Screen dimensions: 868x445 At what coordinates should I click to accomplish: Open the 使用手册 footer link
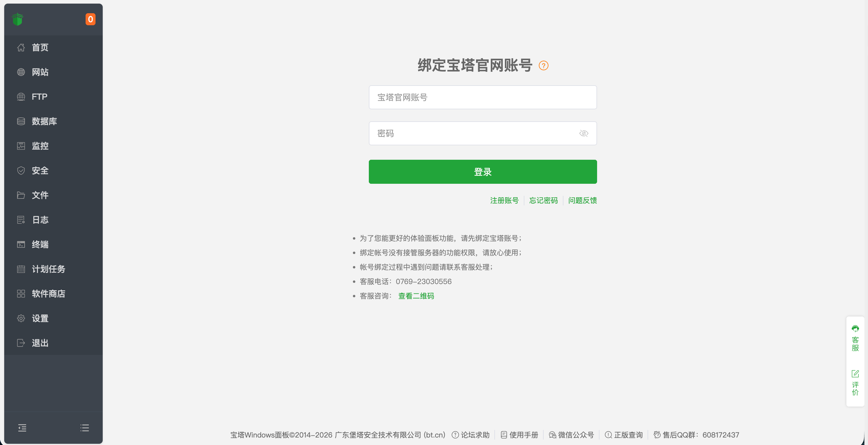tap(524, 434)
